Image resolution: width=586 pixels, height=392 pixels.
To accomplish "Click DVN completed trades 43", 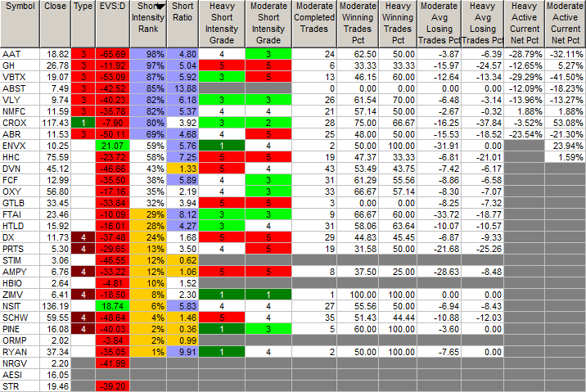I will pos(314,169).
